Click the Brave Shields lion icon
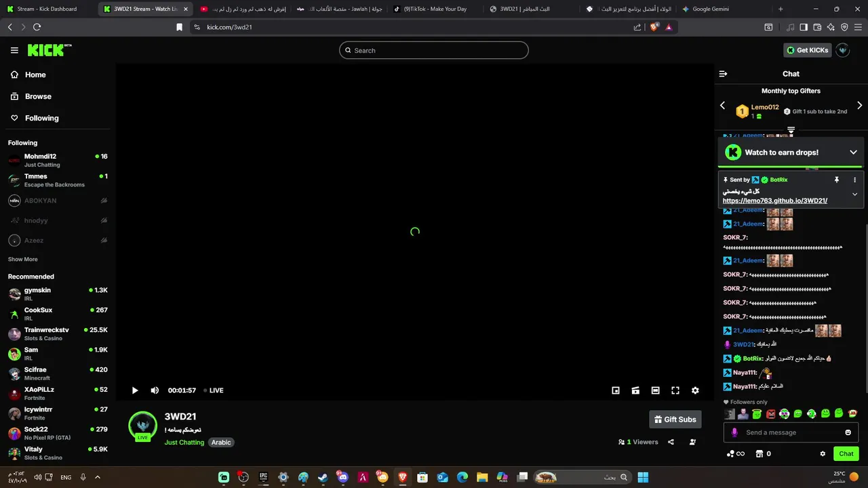This screenshot has height=488, width=868. [654, 27]
